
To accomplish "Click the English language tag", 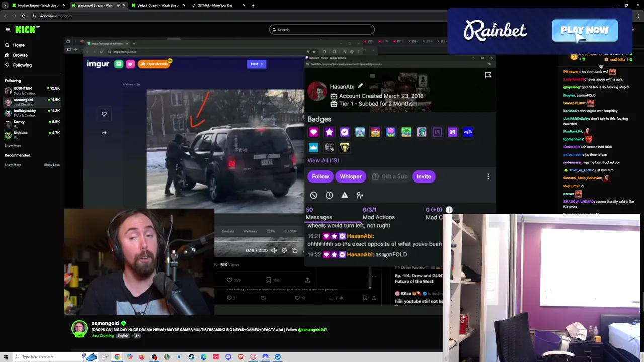I will 123,336.
